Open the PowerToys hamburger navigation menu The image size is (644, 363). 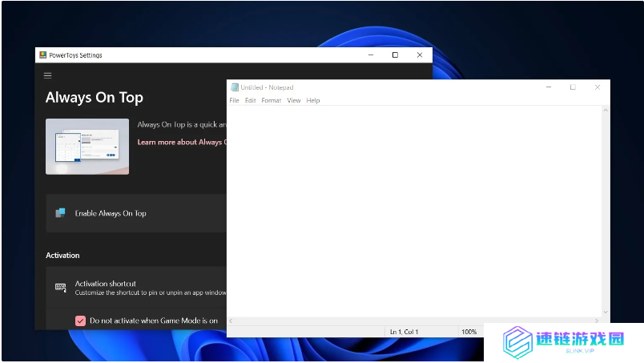[x=47, y=75]
